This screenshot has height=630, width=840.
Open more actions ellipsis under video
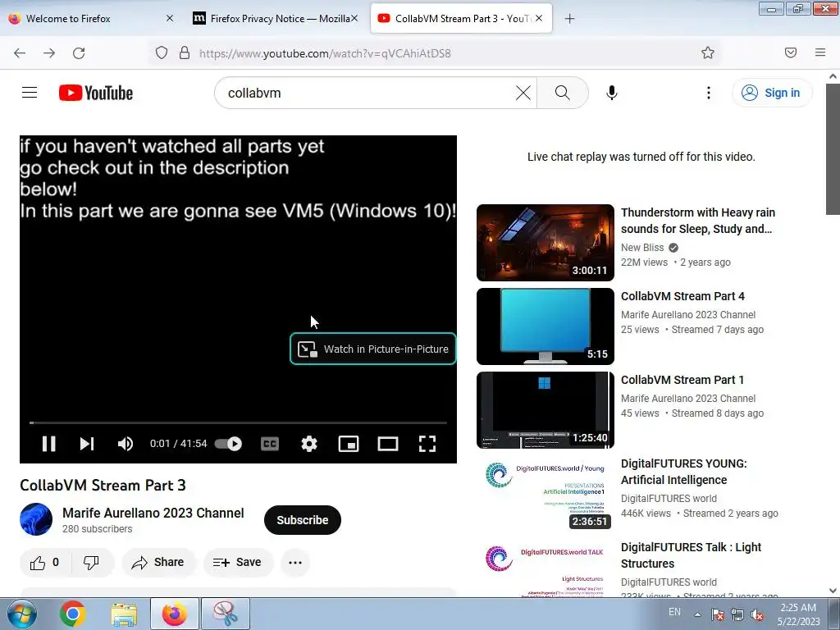[x=295, y=563]
